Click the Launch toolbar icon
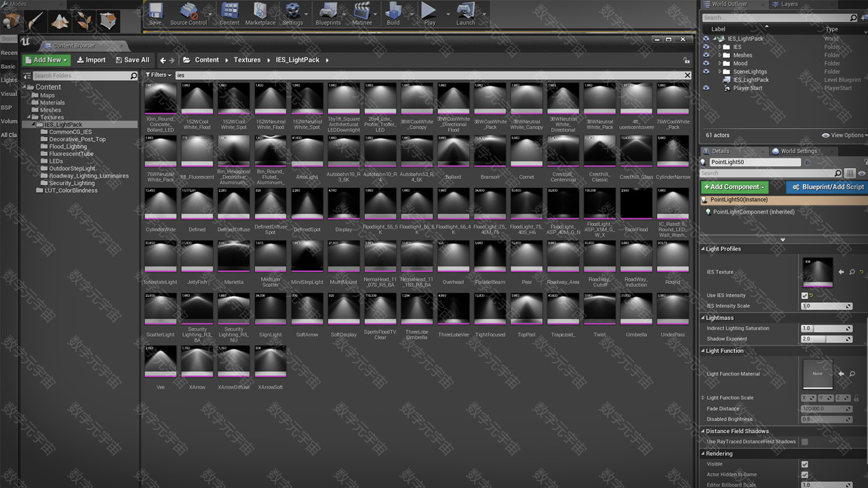Image resolution: width=868 pixels, height=488 pixels. click(465, 14)
